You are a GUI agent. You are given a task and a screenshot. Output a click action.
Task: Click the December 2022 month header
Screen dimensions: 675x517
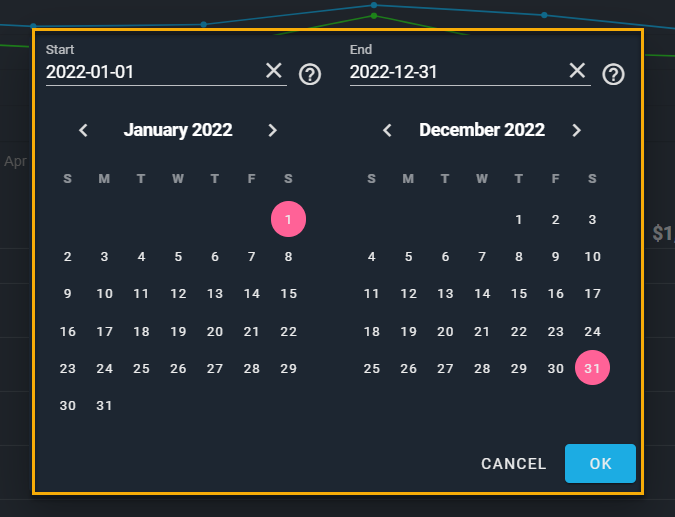pyautogui.click(x=482, y=130)
